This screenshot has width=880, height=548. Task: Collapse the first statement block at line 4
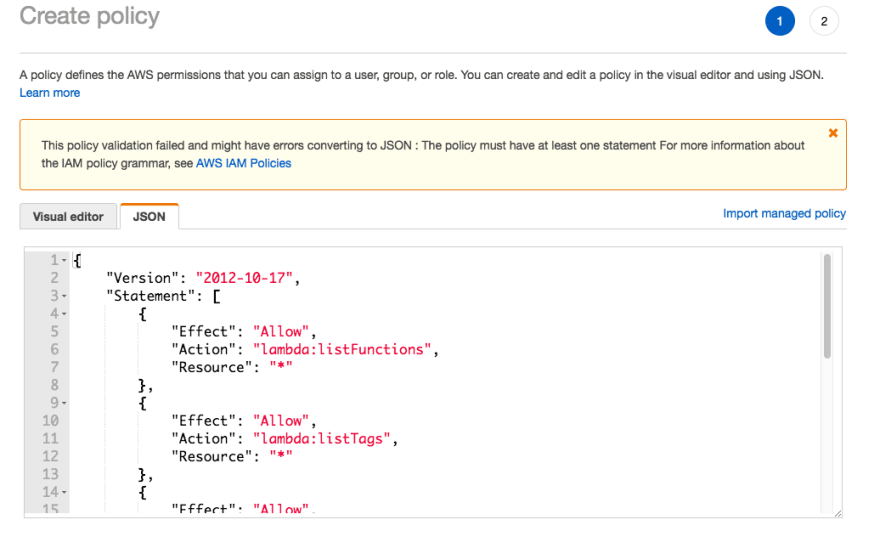click(64, 314)
